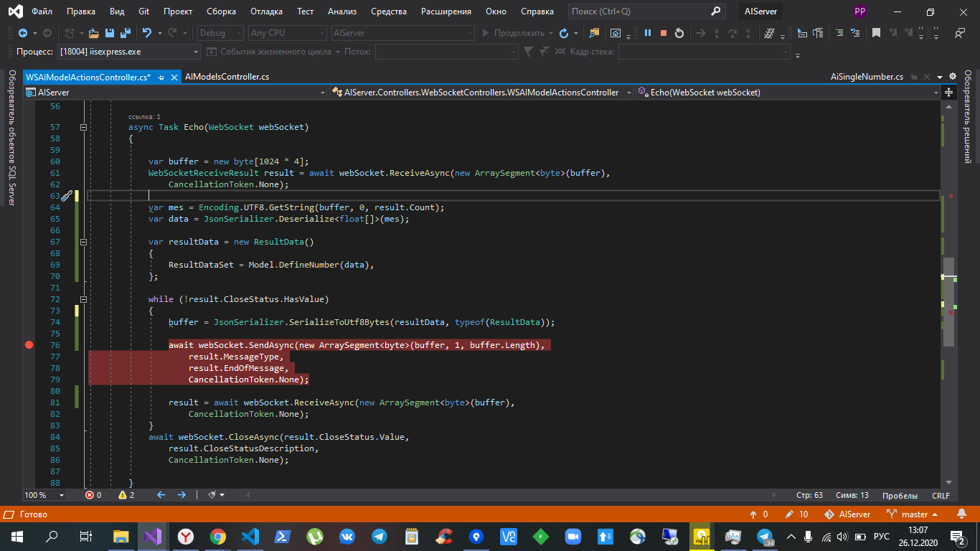Collapse the while loop at line 72

pyautogui.click(x=84, y=299)
